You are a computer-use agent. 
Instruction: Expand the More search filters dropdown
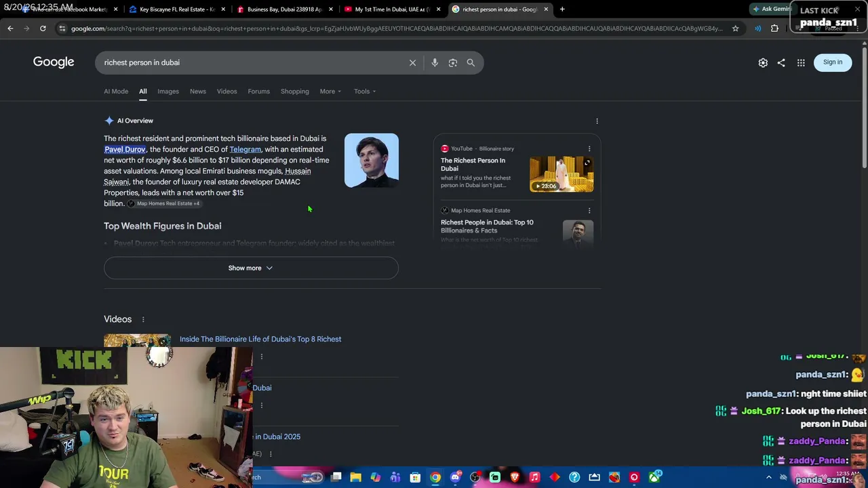[x=330, y=91]
